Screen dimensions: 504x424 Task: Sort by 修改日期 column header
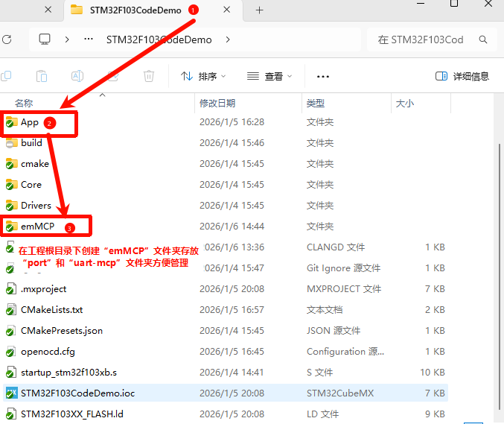pos(217,103)
